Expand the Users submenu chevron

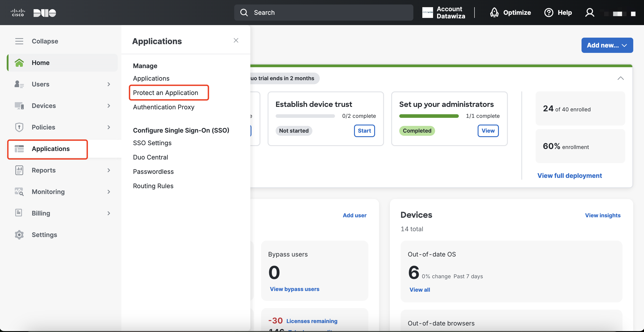point(109,84)
